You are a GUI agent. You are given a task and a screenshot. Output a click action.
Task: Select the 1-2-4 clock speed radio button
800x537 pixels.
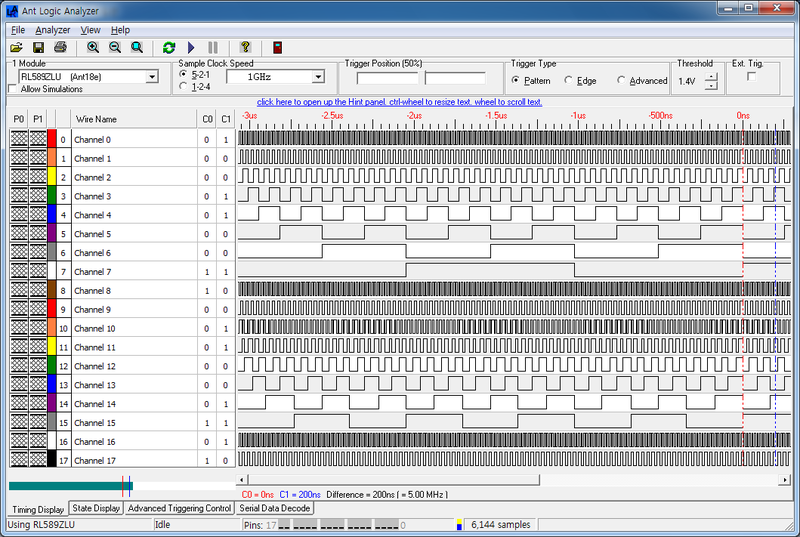coord(182,87)
